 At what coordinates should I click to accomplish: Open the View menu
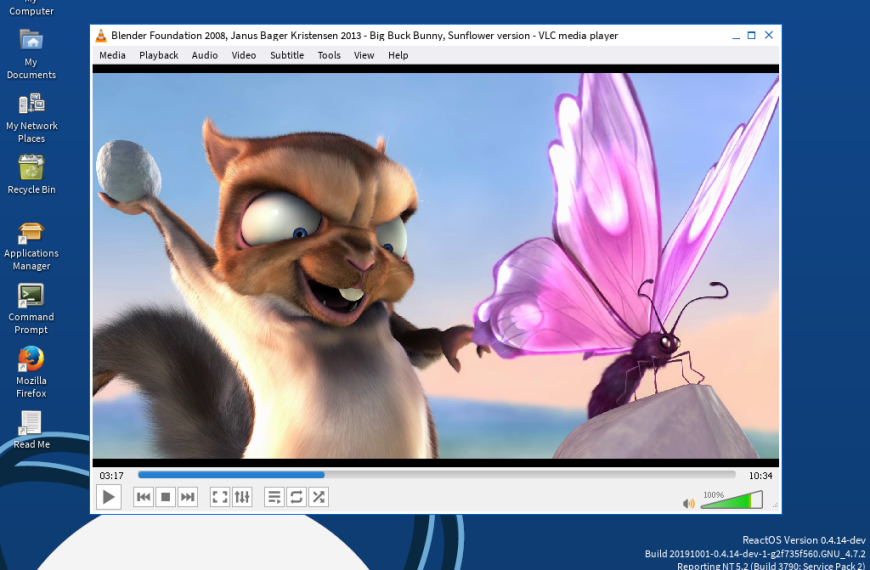(364, 55)
